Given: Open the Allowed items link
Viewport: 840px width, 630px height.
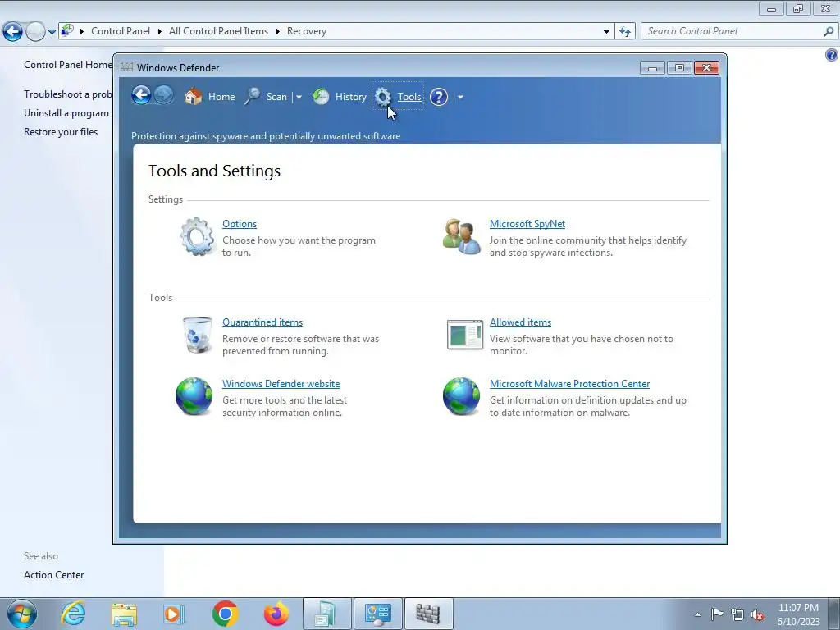Looking at the screenshot, I should (520, 322).
